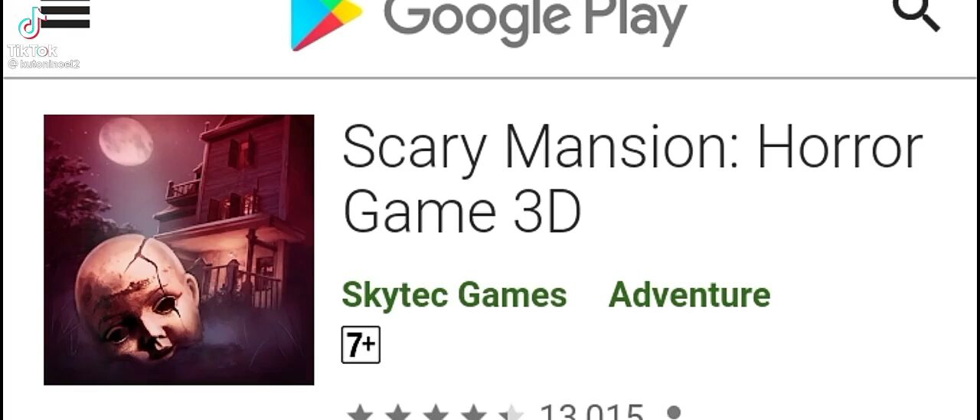Click the Scary Mansion: Horror Game 3D title
The image size is (980, 420).
tap(632, 179)
